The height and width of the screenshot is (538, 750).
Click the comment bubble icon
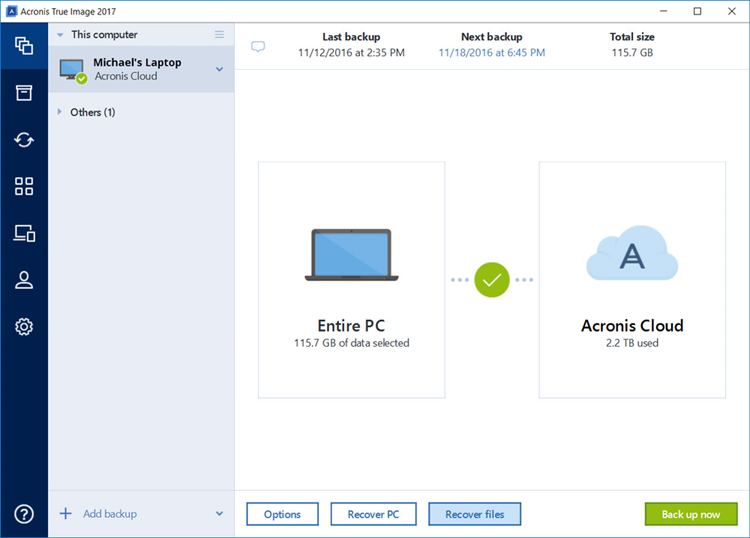coord(258,47)
